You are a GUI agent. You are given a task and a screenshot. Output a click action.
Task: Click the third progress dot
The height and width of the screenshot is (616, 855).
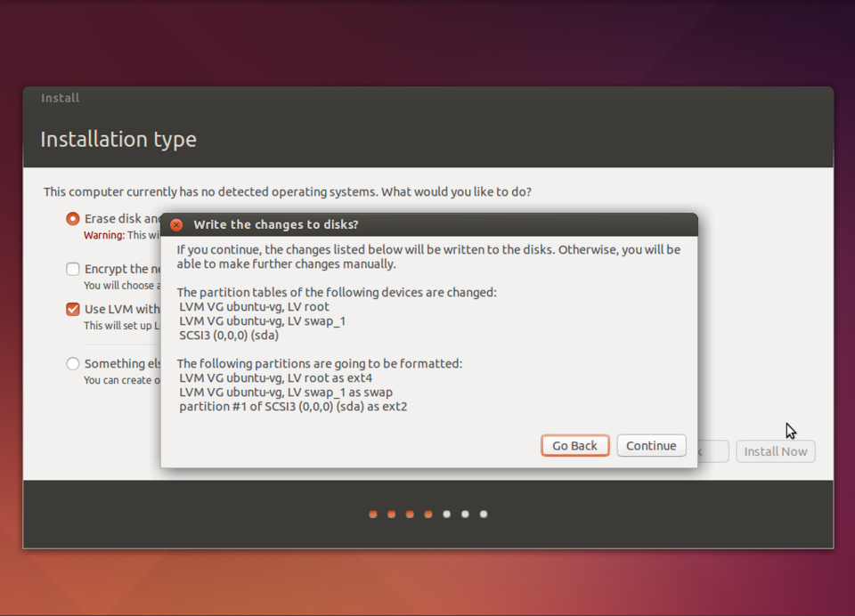[410, 514]
